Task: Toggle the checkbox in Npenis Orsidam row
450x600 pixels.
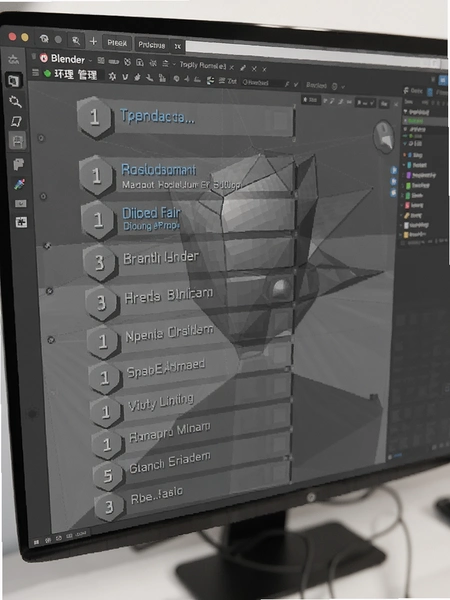Action: pyautogui.click(x=282, y=323)
